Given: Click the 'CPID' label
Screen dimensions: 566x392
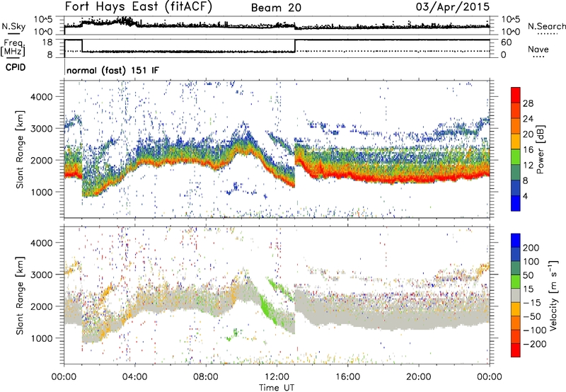Looking at the screenshot, I should pyautogui.click(x=16, y=67).
